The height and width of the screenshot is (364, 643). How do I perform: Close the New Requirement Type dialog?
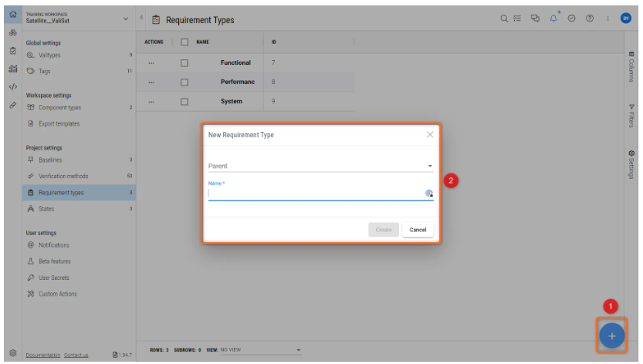430,134
